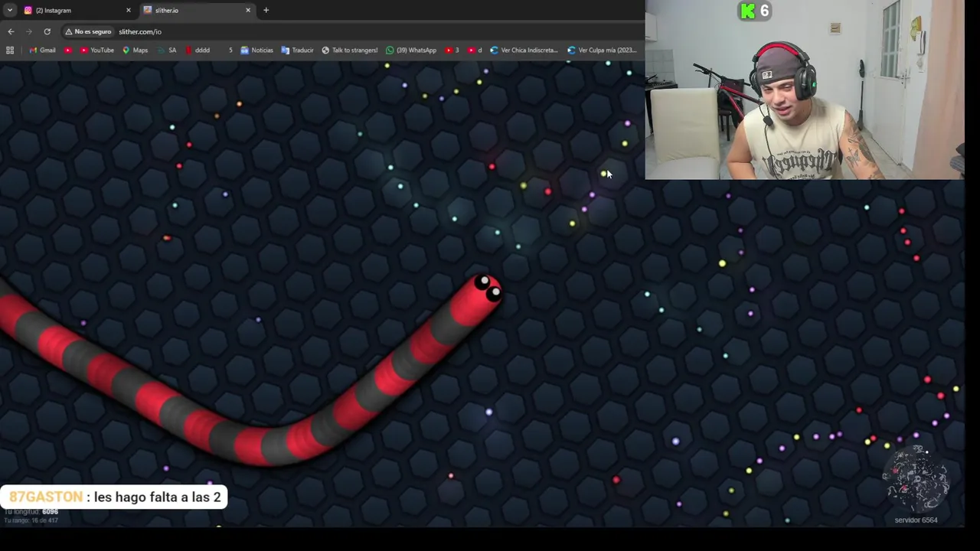
Task: Open the SA bookmark
Action: click(166, 50)
